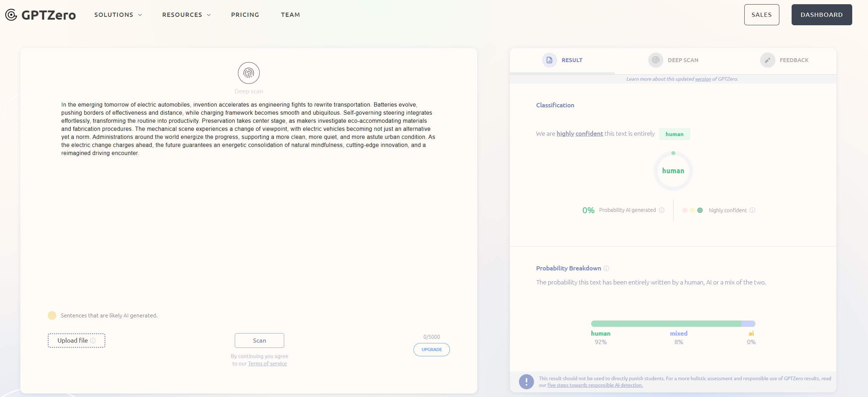This screenshot has width=868, height=397.
Task: Click the exclamation warning icon
Action: (526, 382)
